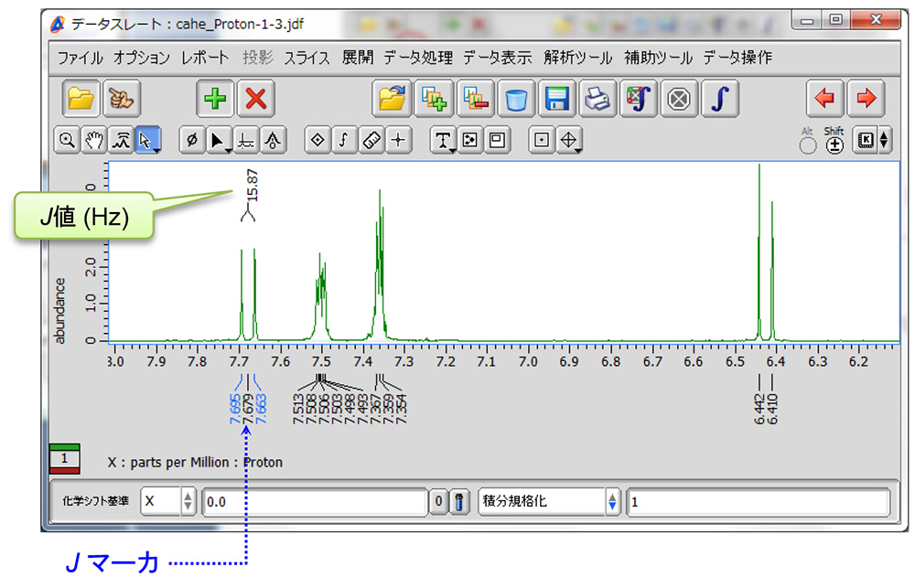Click the green plus add button
The height and width of the screenshot is (588, 915).
click(215, 99)
